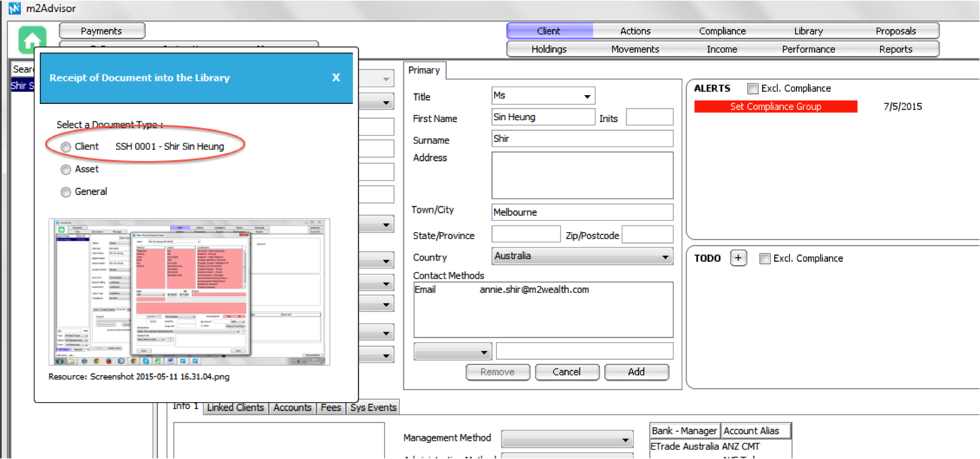Viewport: 980px width, 459px height.
Task: Enable Excl. Compliance checkbox in TODO
Action: [x=765, y=259]
